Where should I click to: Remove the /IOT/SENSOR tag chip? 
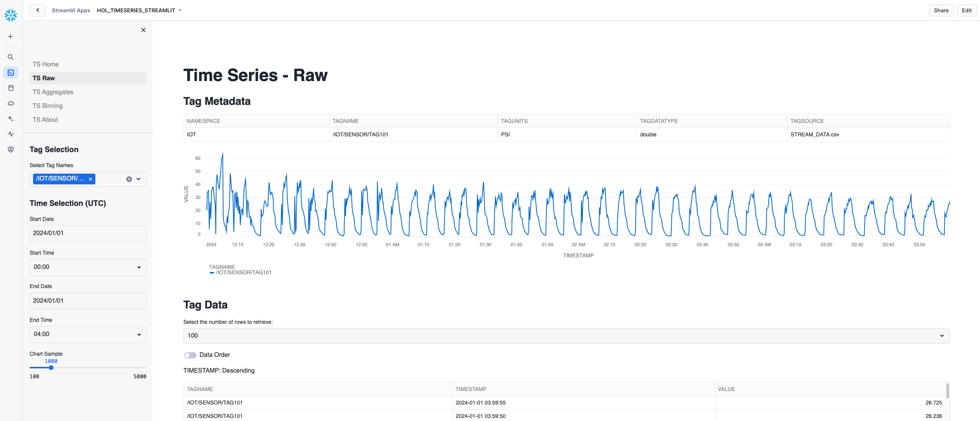90,179
